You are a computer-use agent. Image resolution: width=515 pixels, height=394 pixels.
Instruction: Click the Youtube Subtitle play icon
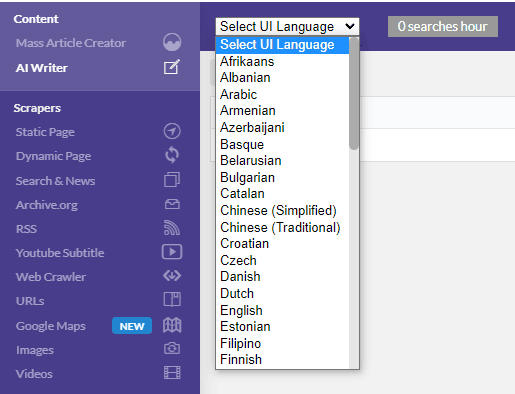(x=172, y=252)
